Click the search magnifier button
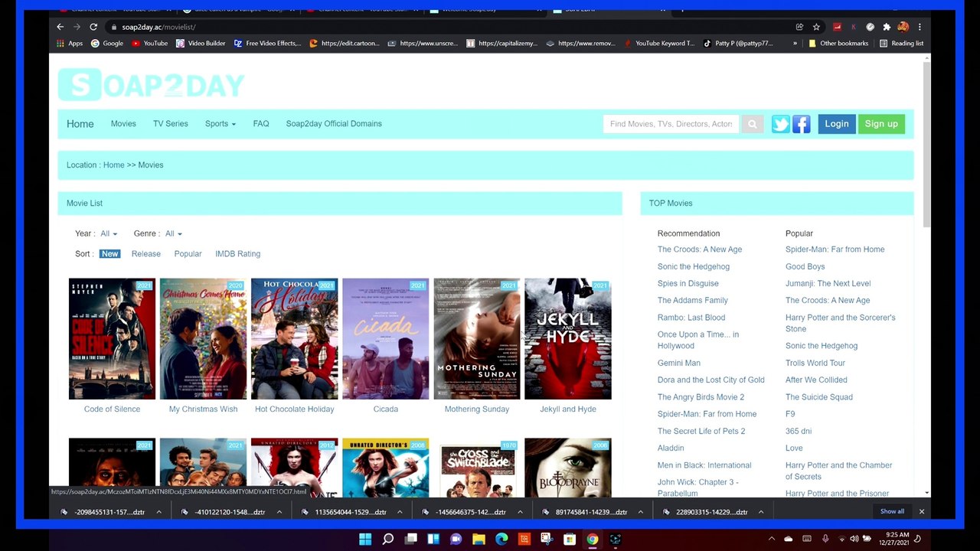The width and height of the screenshot is (980, 551). 752,124
